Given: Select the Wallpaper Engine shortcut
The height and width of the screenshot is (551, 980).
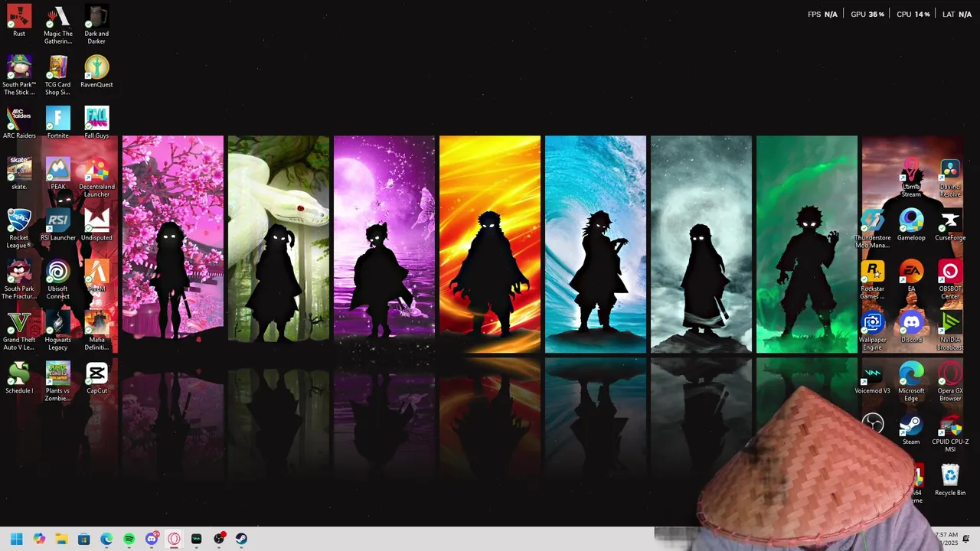Looking at the screenshot, I should click(x=873, y=331).
